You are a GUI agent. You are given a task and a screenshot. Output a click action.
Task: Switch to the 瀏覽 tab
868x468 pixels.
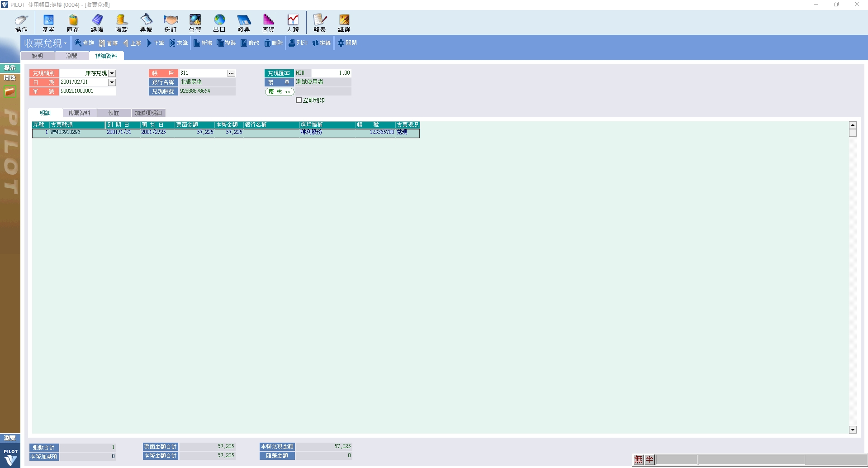tap(71, 56)
